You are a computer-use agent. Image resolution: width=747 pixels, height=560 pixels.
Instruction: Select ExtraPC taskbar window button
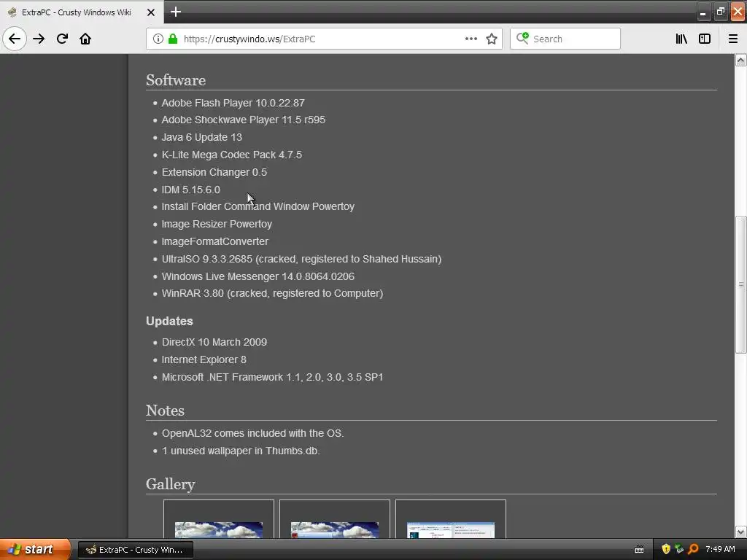tap(135, 550)
